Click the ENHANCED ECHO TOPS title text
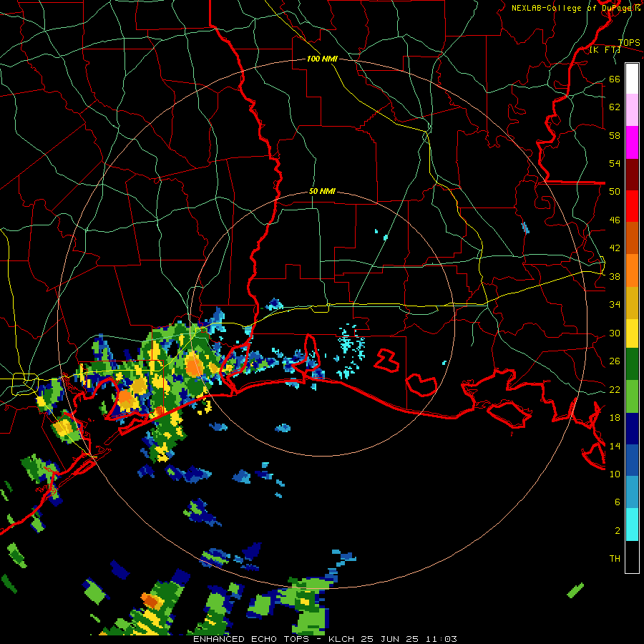The height and width of the screenshot is (644, 644). coord(251,639)
